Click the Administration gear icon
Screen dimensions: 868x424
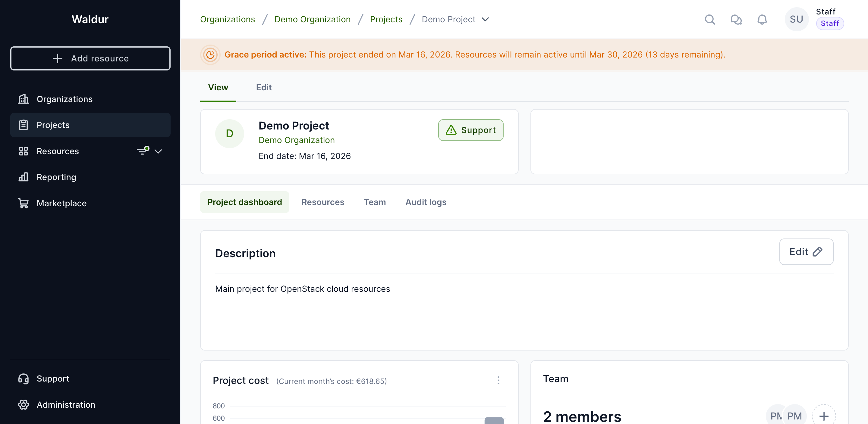pos(23,404)
